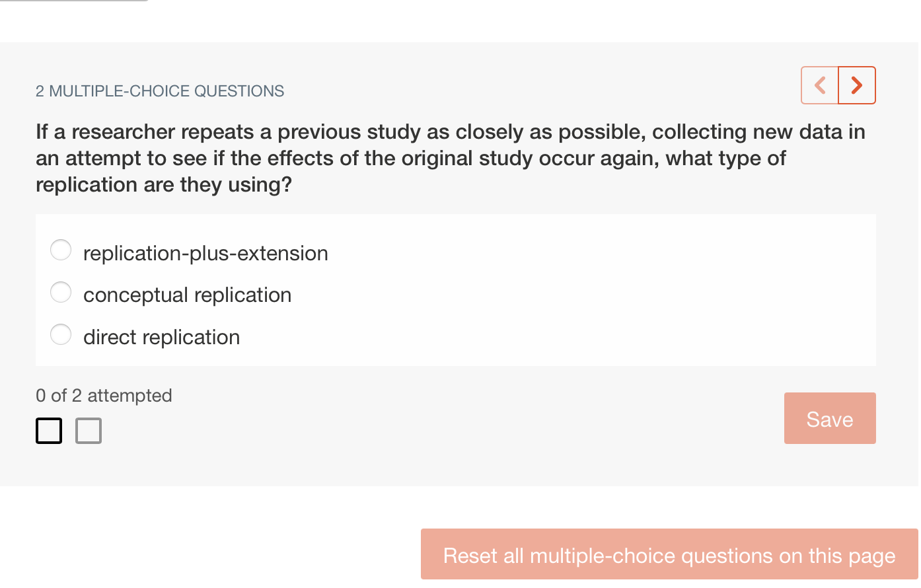Click the '0 of 2 attempted' label
The image size is (921, 588).
pyautogui.click(x=103, y=395)
